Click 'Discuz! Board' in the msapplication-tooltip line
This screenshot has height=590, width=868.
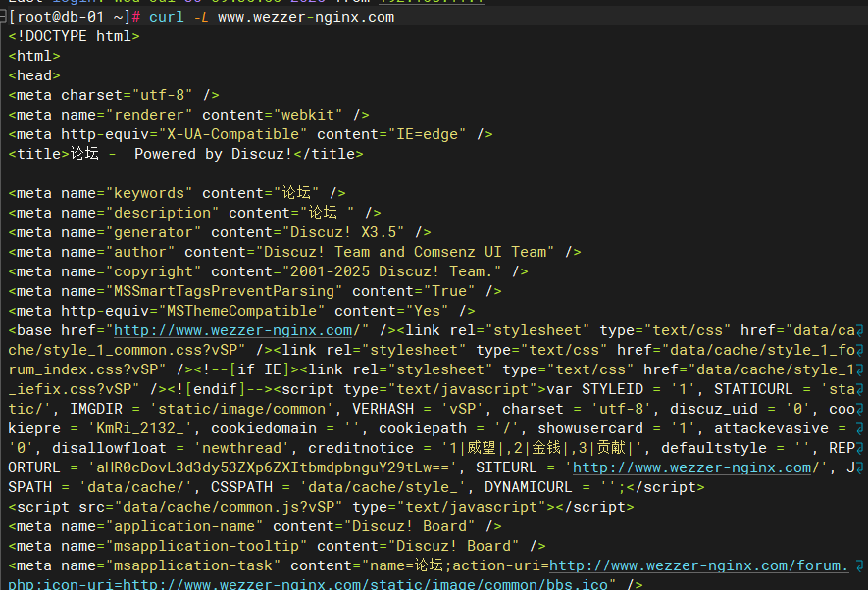pos(453,546)
